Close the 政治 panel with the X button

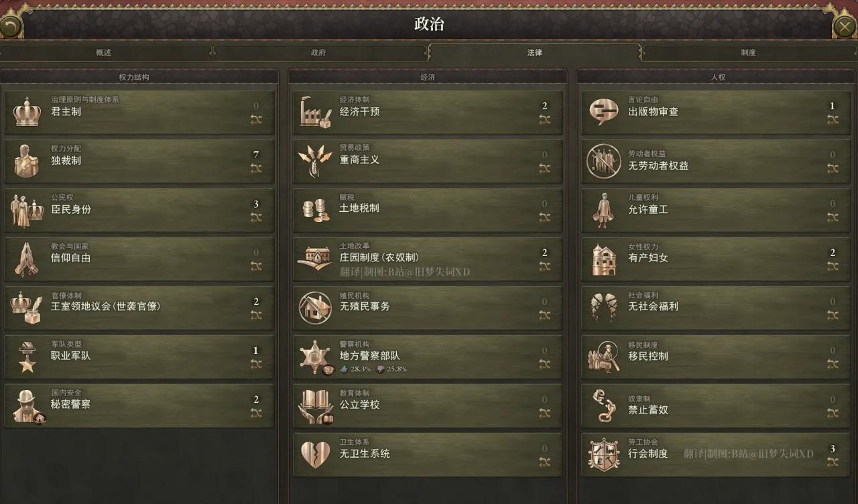845,26
